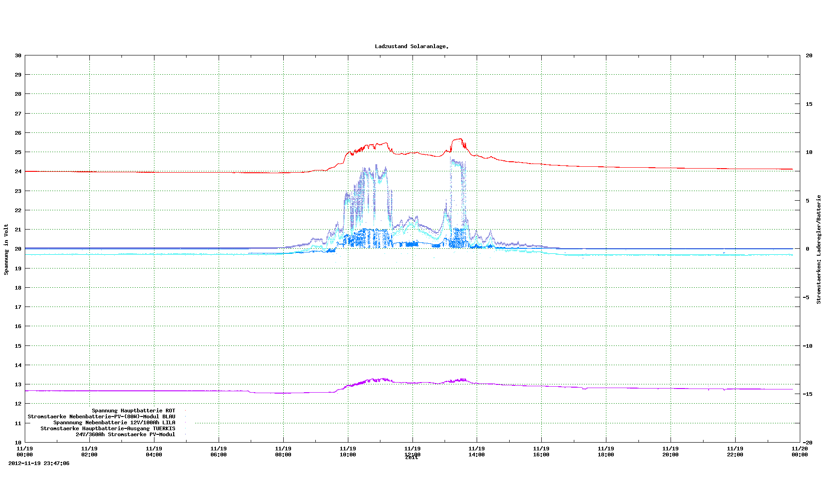Viewport: 825px width, 504px height.
Task: Click the '-15' tick on the right current axis
Action: coord(808,394)
